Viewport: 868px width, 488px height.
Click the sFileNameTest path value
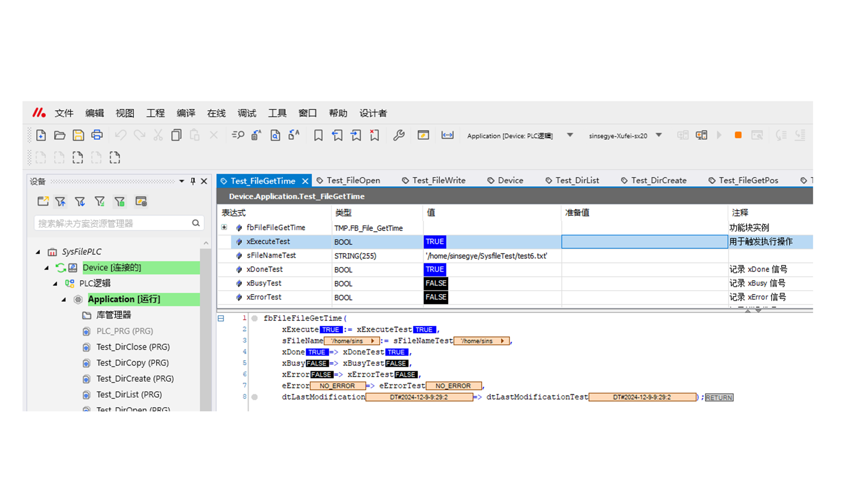pos(486,256)
